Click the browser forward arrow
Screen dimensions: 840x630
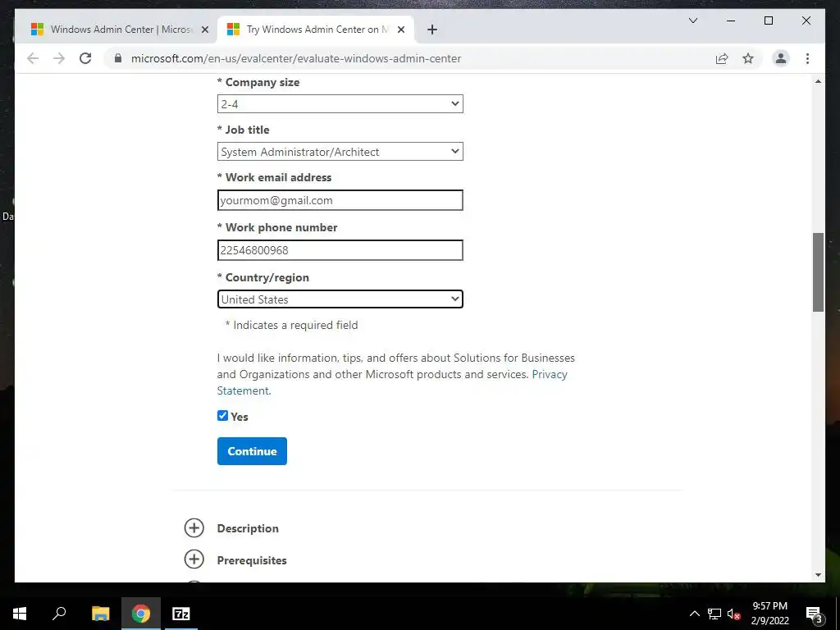pyautogui.click(x=59, y=58)
